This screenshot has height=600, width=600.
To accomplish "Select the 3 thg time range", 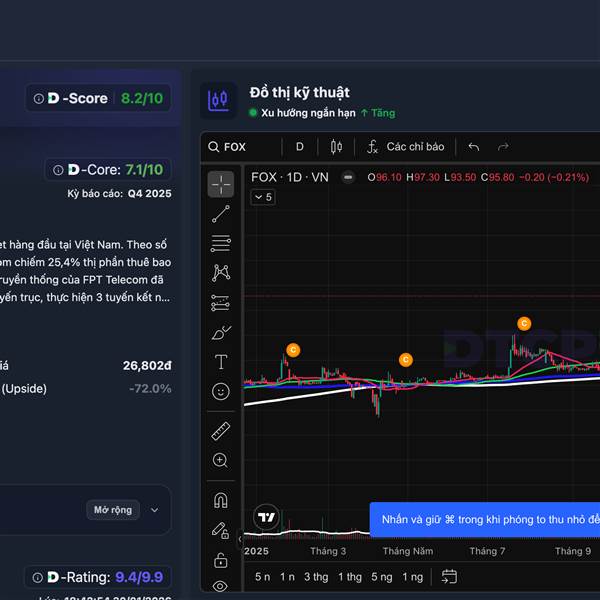I will point(316,577).
